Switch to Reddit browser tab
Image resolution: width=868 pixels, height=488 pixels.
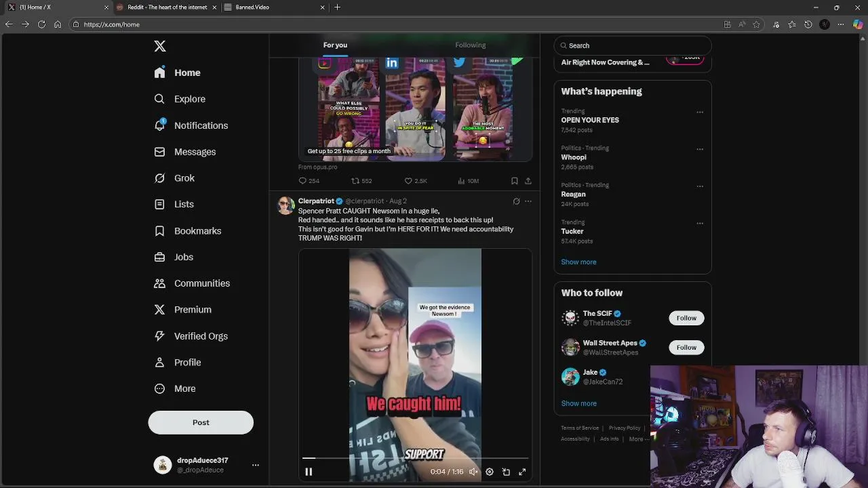click(x=167, y=7)
